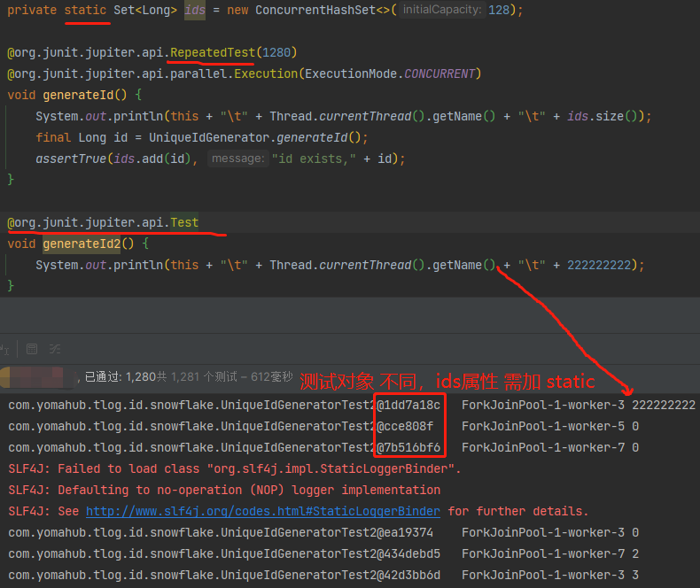
Task: Click the generateId2 method name
Action: [x=82, y=244]
